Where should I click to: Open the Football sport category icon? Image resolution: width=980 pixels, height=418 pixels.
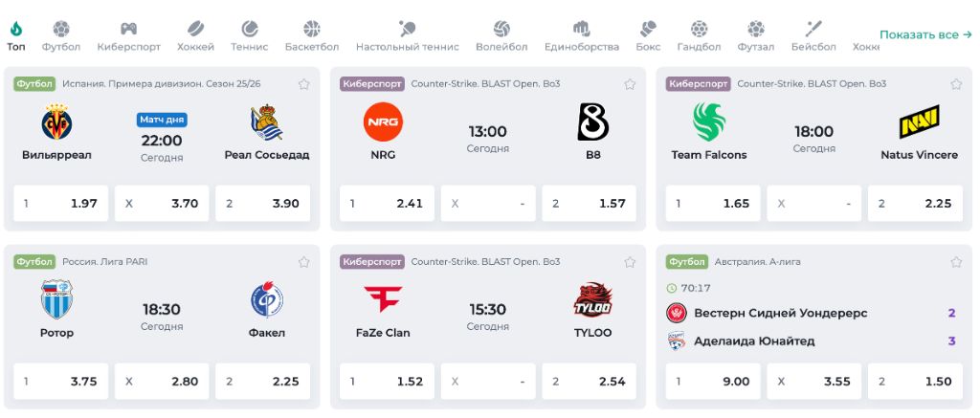coord(61,29)
